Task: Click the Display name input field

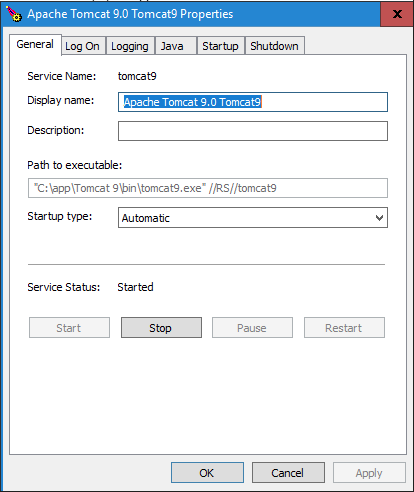Action: (253, 102)
